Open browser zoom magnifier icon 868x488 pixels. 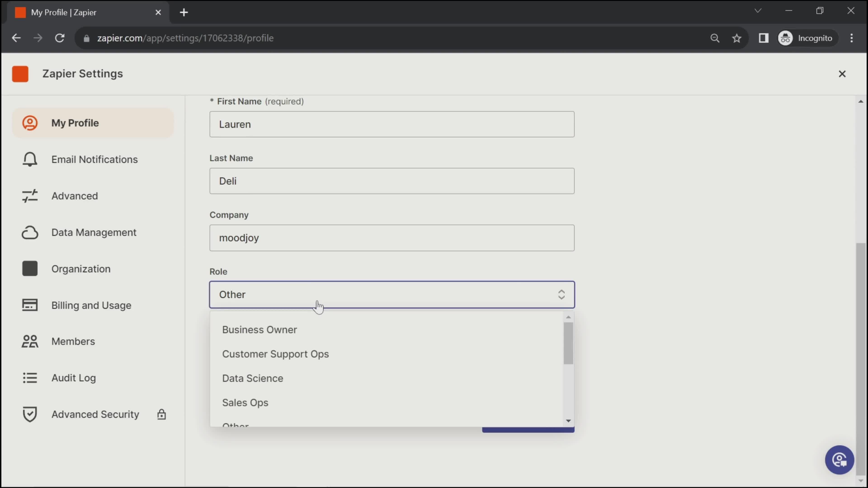(715, 38)
